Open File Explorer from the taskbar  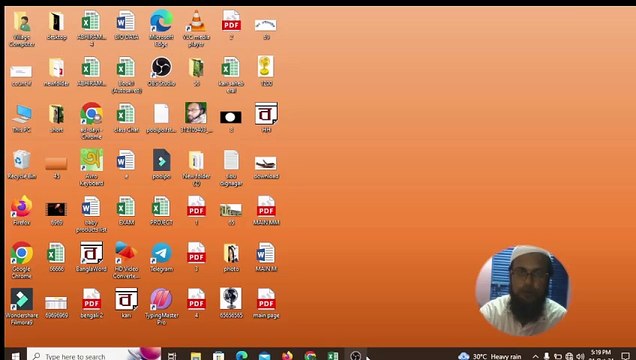196,356
